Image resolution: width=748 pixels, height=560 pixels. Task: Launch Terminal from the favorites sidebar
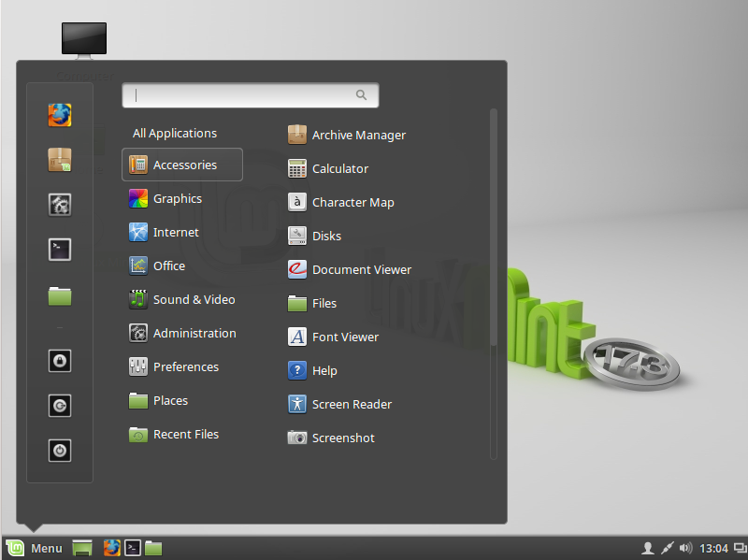[x=60, y=250]
